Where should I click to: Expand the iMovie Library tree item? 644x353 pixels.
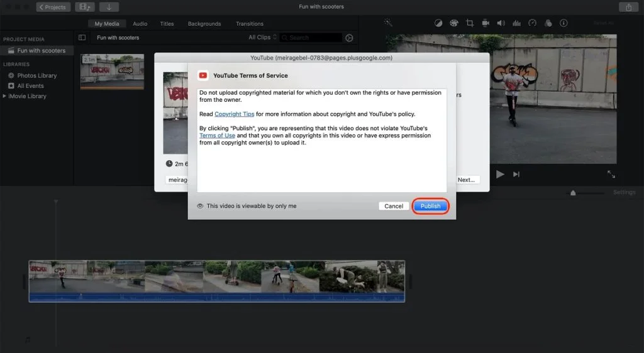(5, 96)
